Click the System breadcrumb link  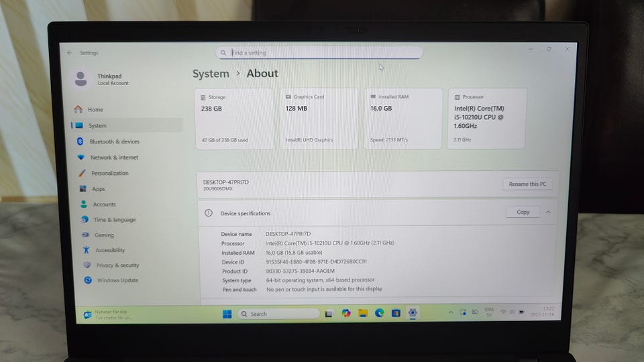(211, 74)
